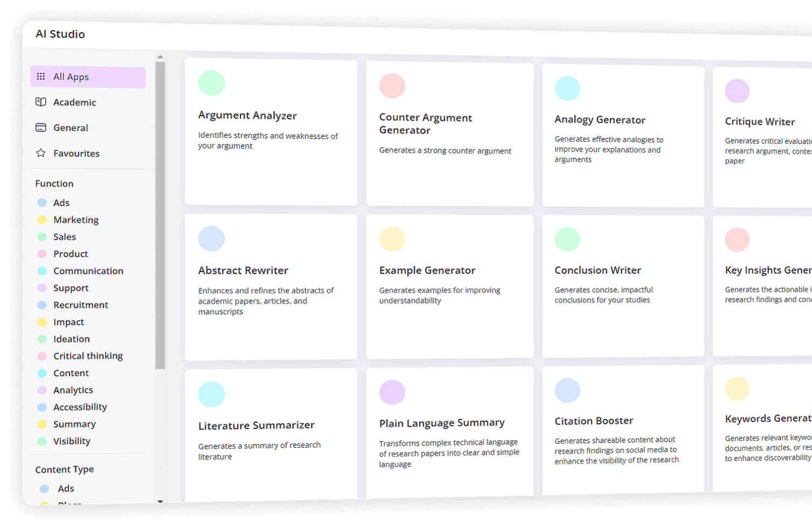This screenshot has height=528, width=812.
Task: Click sidebar scroll down arrow
Action: (160, 502)
